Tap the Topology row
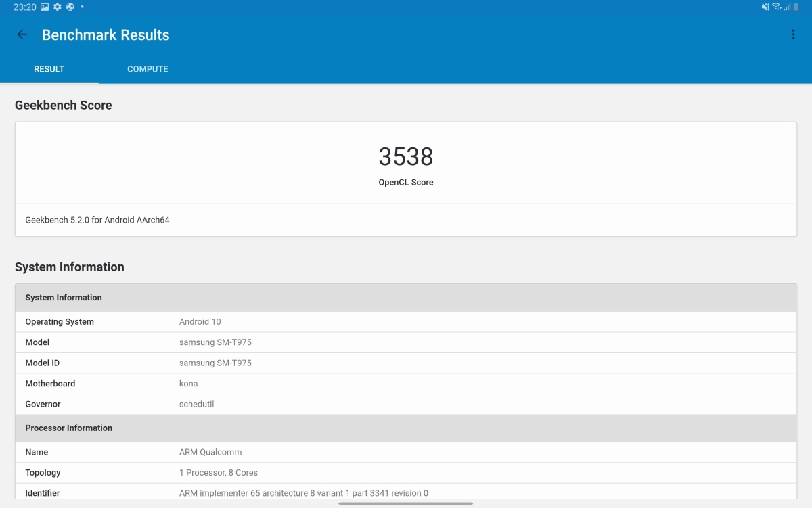 point(406,473)
